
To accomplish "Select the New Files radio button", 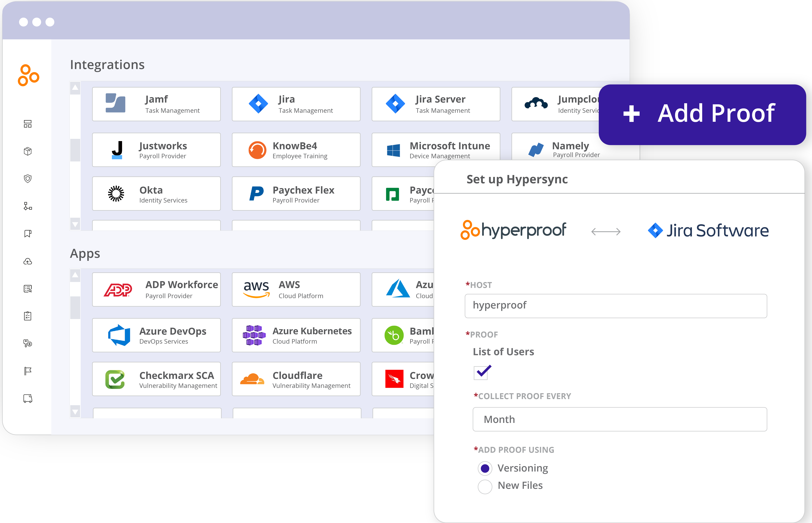I will [x=485, y=487].
